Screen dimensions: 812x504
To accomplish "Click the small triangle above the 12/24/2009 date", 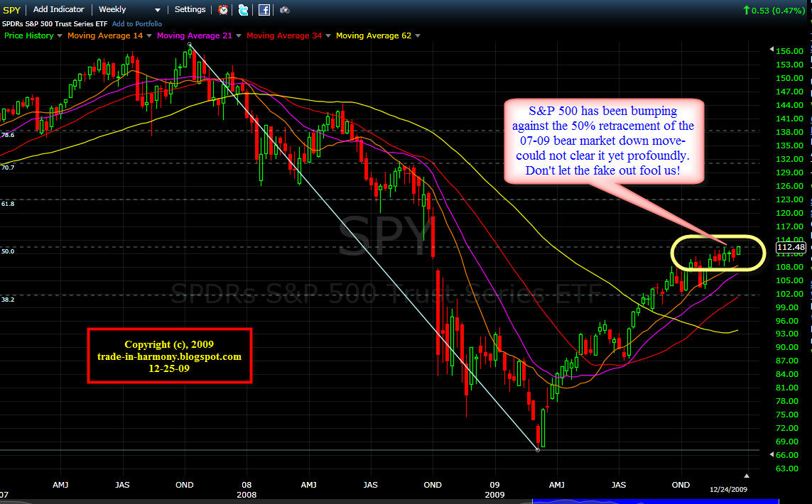I will [746, 476].
